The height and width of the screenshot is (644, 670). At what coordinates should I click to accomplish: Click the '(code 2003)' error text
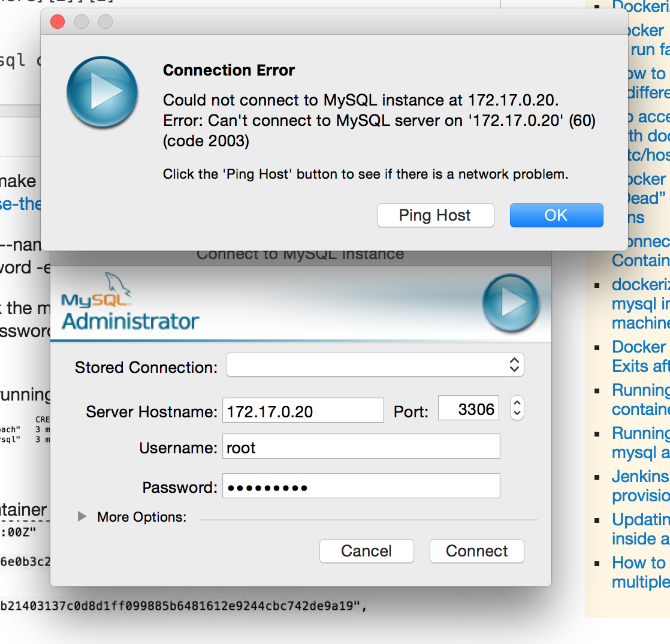[206, 141]
